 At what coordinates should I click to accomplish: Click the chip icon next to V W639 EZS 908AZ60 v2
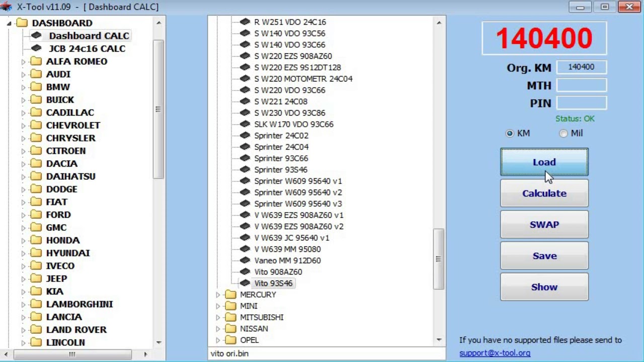(x=245, y=226)
